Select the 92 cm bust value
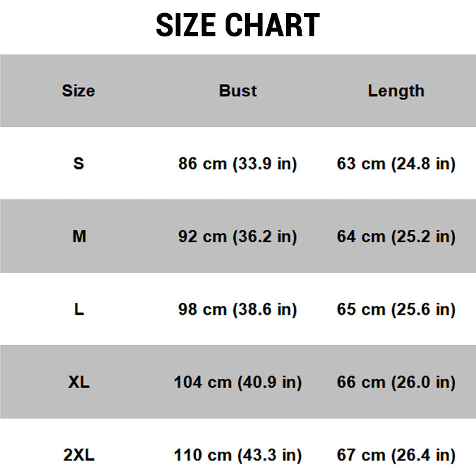 click(x=237, y=237)
